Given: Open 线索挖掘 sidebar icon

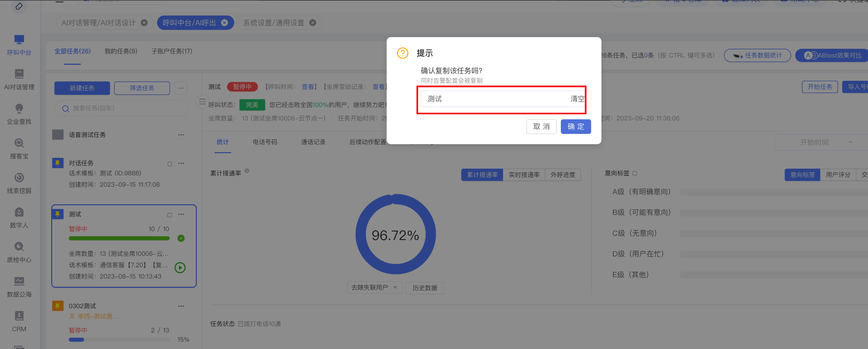Looking at the screenshot, I should point(19,183).
